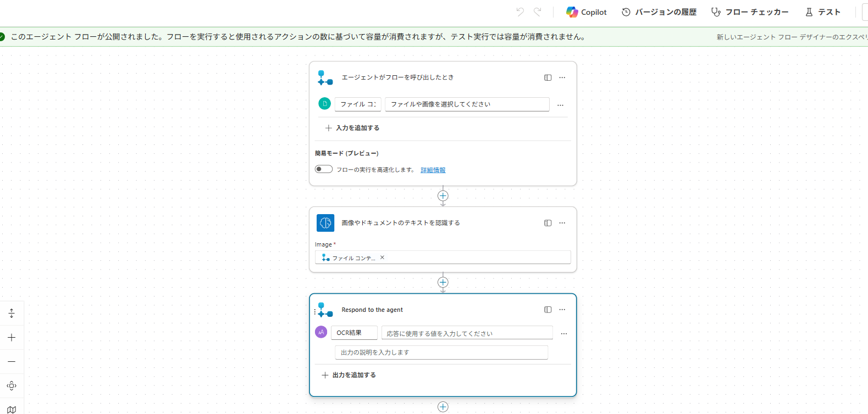
Task: Click the expand/collapse vertical arrows canvas control
Action: click(12, 314)
